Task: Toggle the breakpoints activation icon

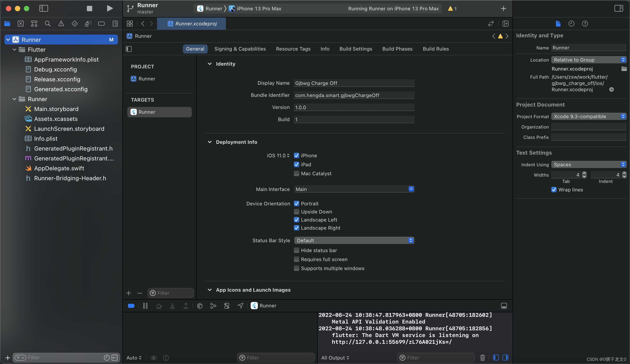Action: (131, 306)
